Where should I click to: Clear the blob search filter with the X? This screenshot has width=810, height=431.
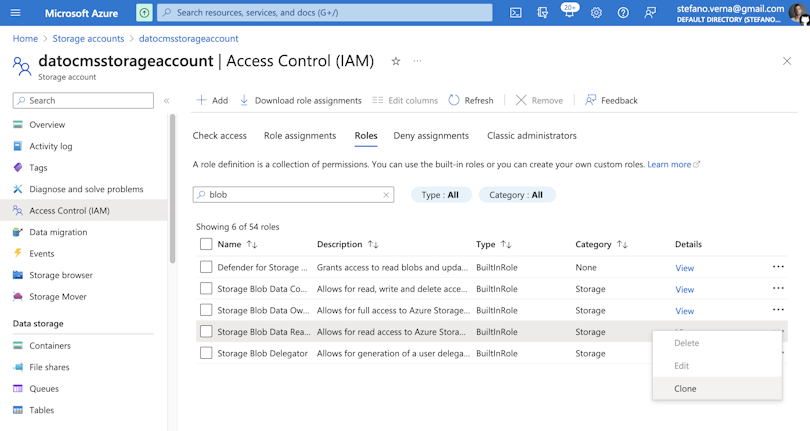386,195
